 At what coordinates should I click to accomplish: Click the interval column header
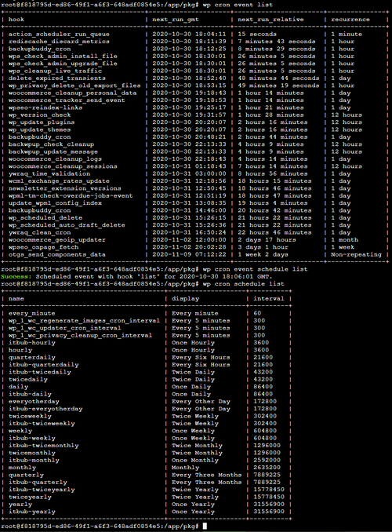[x=269, y=299]
